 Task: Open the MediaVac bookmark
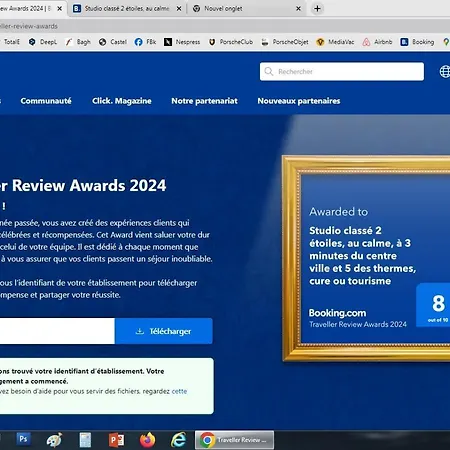[x=335, y=42]
